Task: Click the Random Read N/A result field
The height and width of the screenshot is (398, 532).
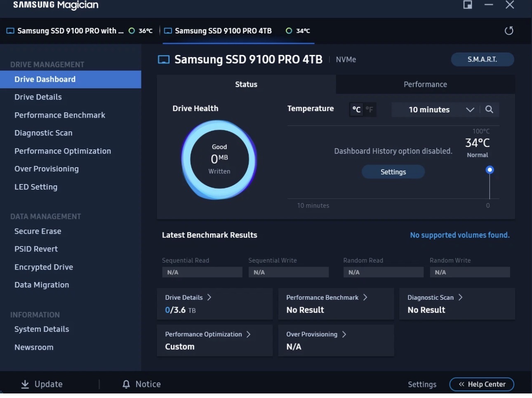Action: click(383, 272)
